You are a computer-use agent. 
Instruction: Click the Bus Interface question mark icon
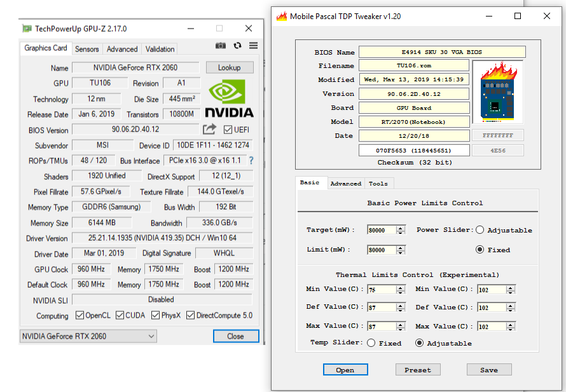[251, 161]
